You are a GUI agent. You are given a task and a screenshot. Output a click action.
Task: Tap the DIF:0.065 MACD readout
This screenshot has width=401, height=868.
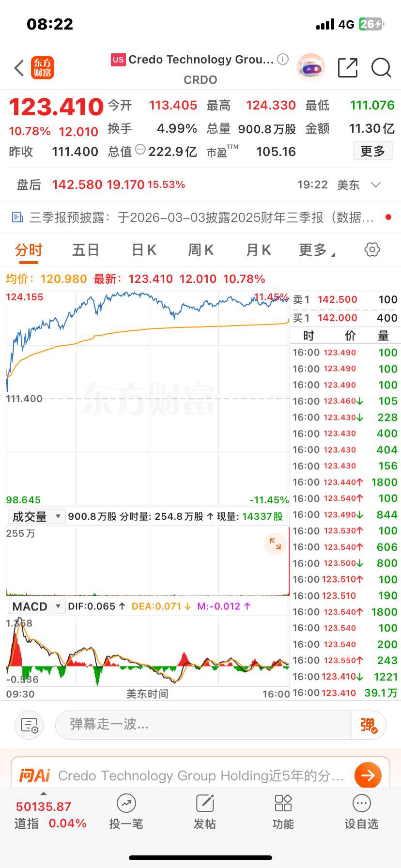point(97,606)
